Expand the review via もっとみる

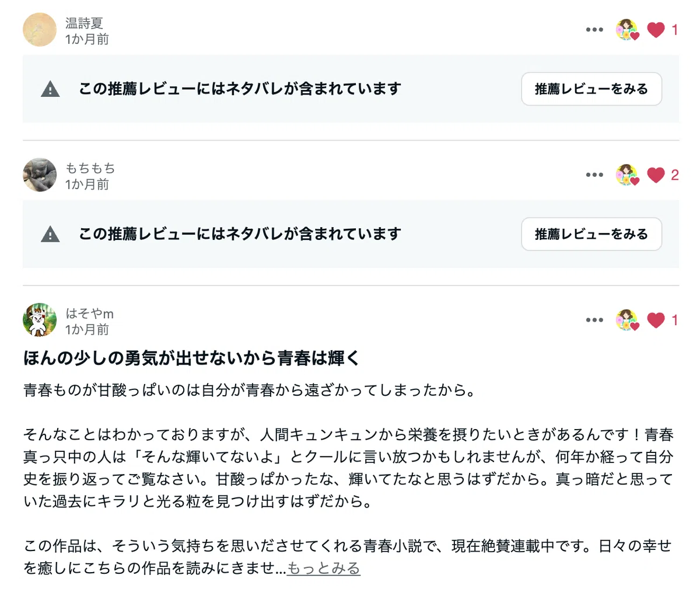[x=324, y=568]
